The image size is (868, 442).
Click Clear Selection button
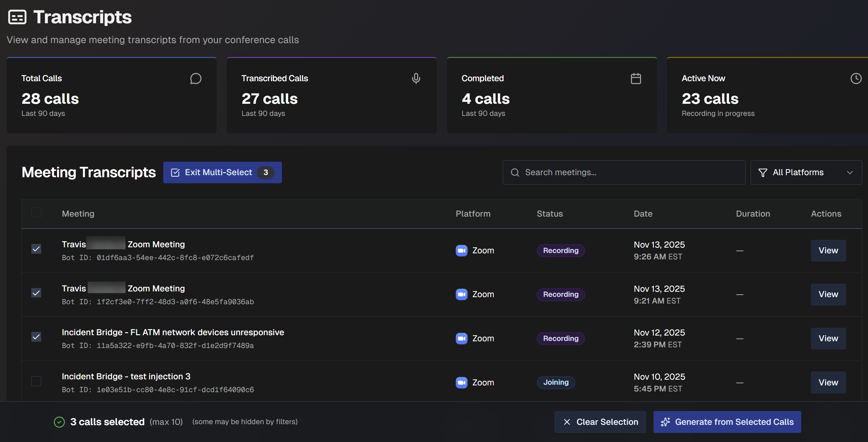coord(600,422)
